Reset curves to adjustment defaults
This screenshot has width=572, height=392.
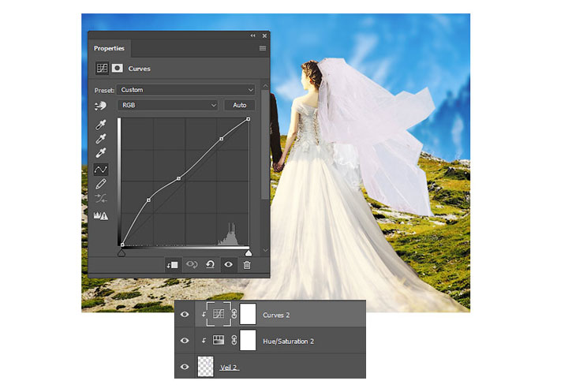[210, 265]
